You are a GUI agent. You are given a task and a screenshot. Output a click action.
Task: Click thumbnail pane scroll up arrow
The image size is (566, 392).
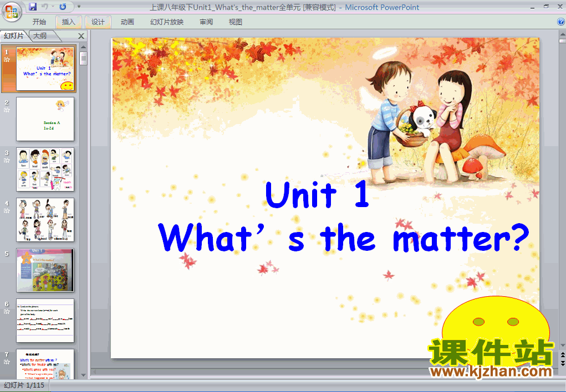(83, 47)
